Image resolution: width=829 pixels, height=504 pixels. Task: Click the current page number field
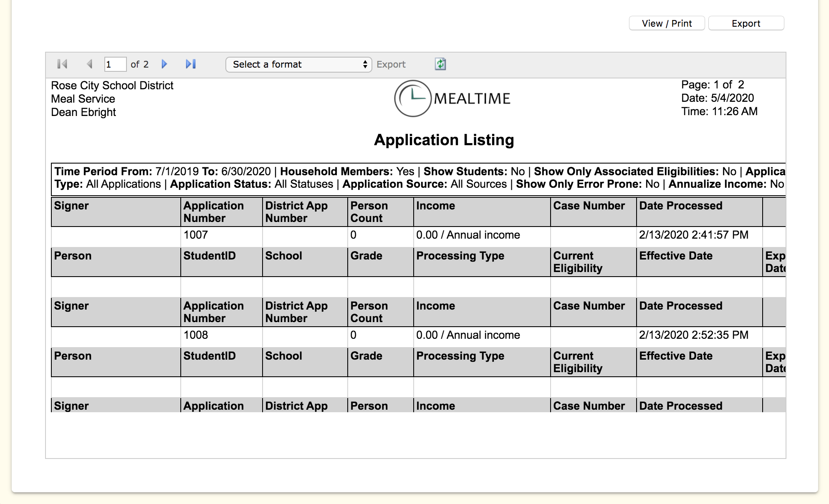click(115, 64)
